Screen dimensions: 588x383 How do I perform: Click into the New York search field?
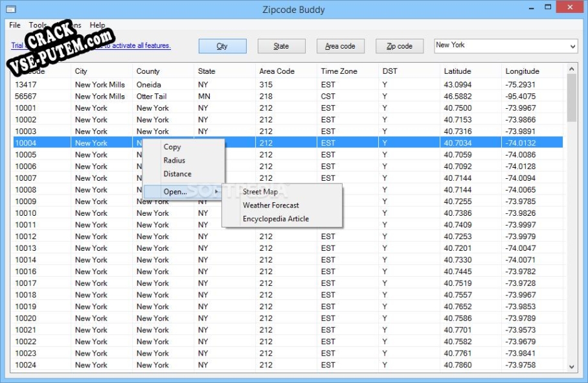tap(499, 46)
